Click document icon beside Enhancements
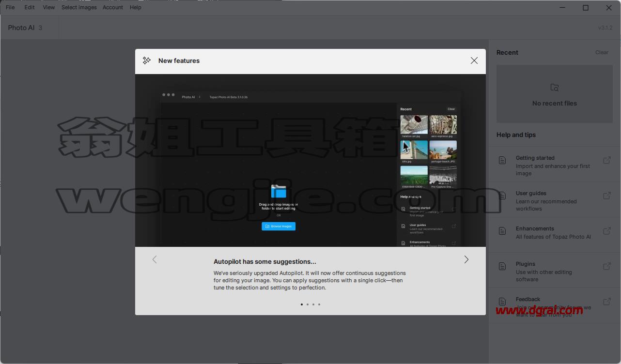Viewport: 621px width, 364px height. [x=502, y=231]
